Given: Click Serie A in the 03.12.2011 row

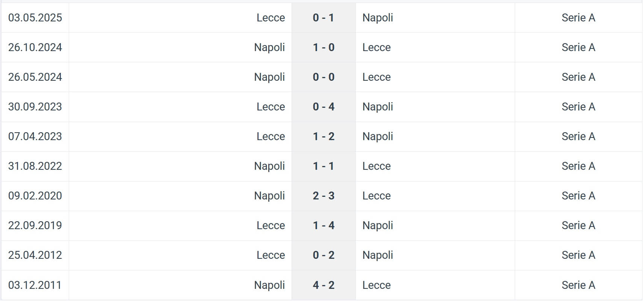Looking at the screenshot, I should [x=578, y=285].
